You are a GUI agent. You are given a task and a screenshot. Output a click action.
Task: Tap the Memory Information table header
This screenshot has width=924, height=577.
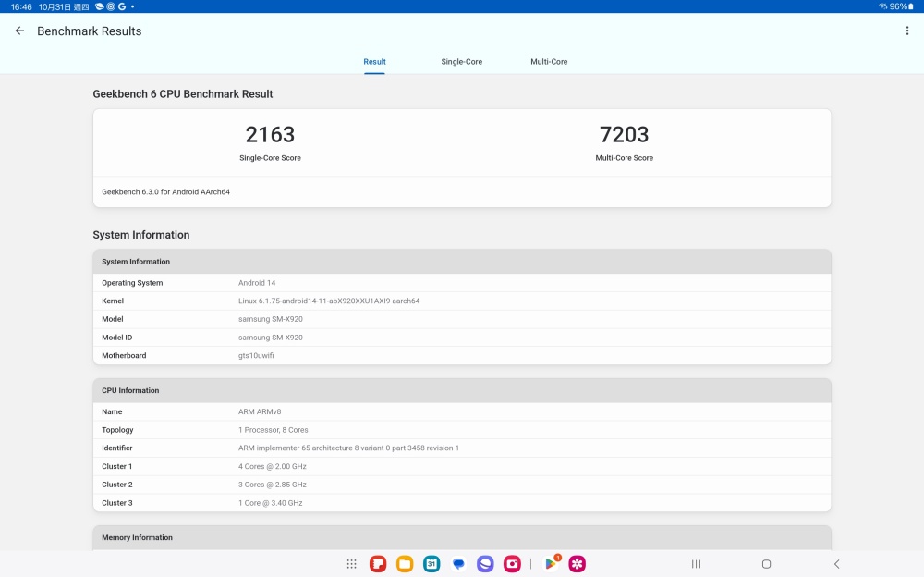[x=462, y=537]
